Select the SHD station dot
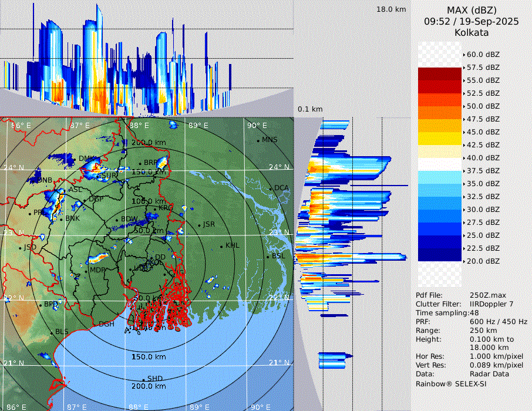This screenshot has height=411, width=532. tap(143, 379)
